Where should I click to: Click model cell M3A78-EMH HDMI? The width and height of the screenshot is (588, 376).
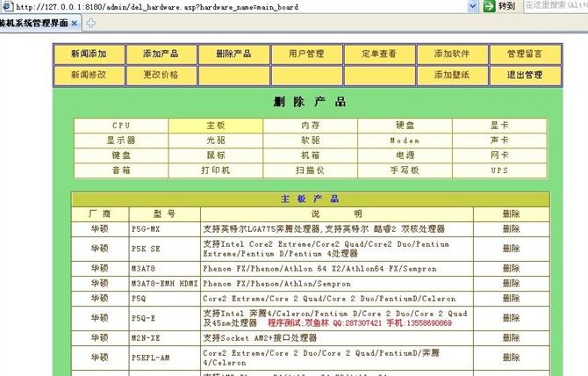165,284
